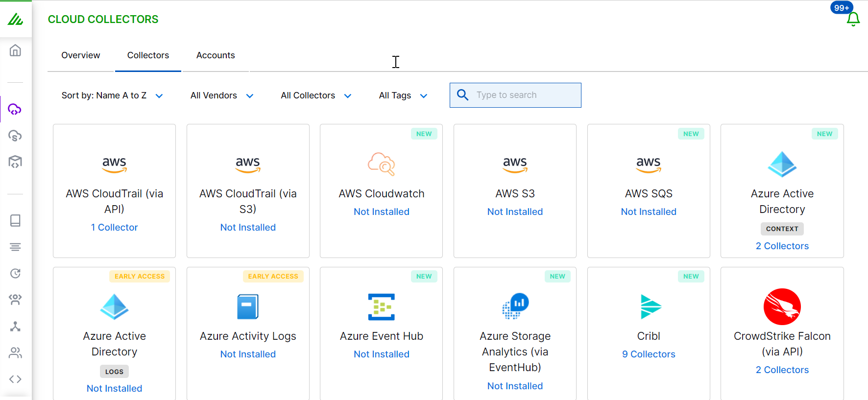Click Not Installed under AWS S3

515,212
